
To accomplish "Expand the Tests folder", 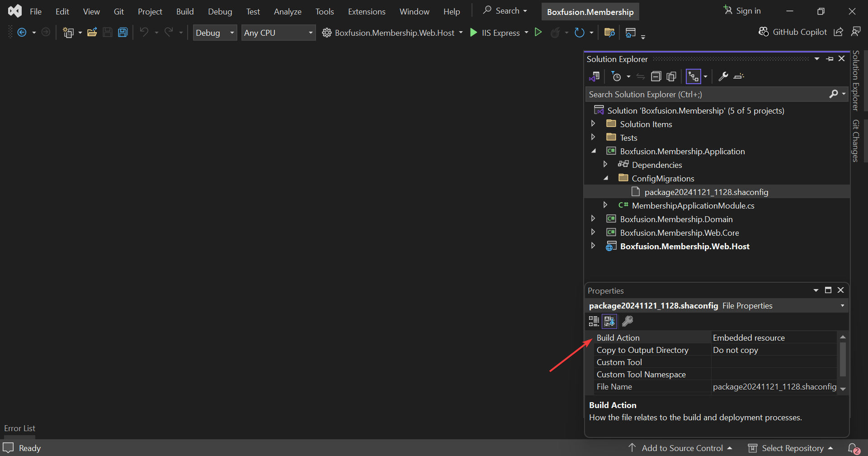I will pos(593,137).
